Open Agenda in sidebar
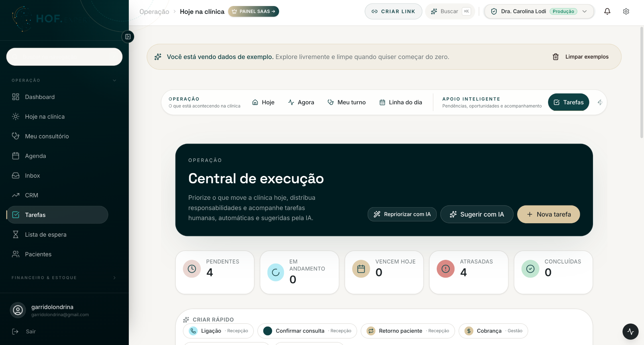 click(57, 156)
